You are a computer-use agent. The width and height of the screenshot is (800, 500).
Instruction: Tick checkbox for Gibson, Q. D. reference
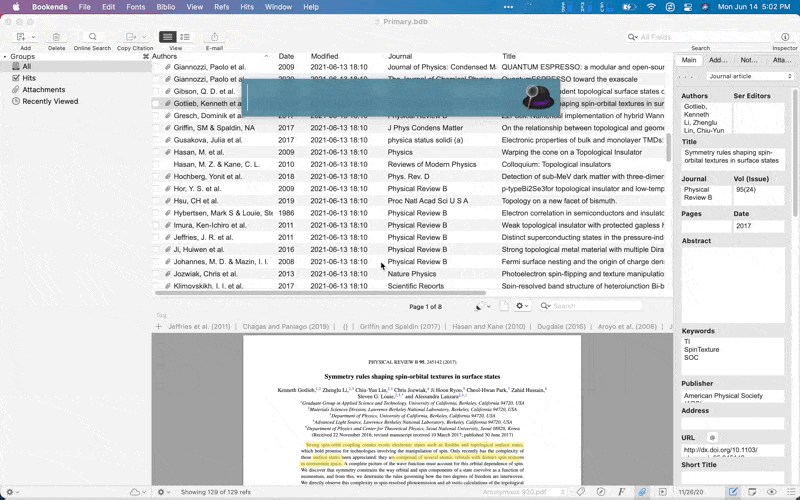coord(156,91)
